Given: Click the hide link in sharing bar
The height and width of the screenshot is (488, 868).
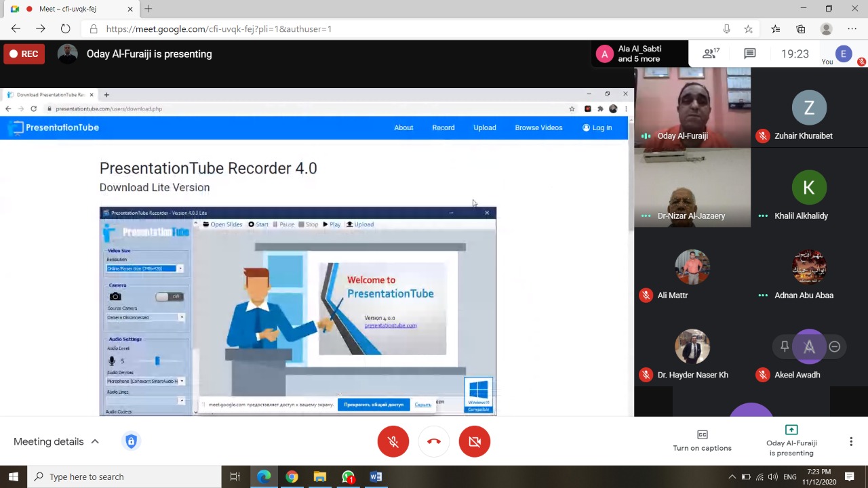Looking at the screenshot, I should (423, 405).
